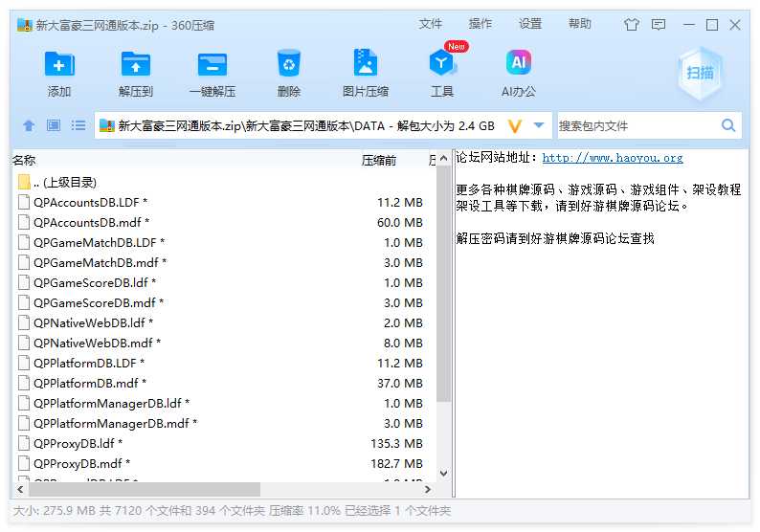
Task: Click the One-click Extract (一键解压) icon
Action: (212, 64)
